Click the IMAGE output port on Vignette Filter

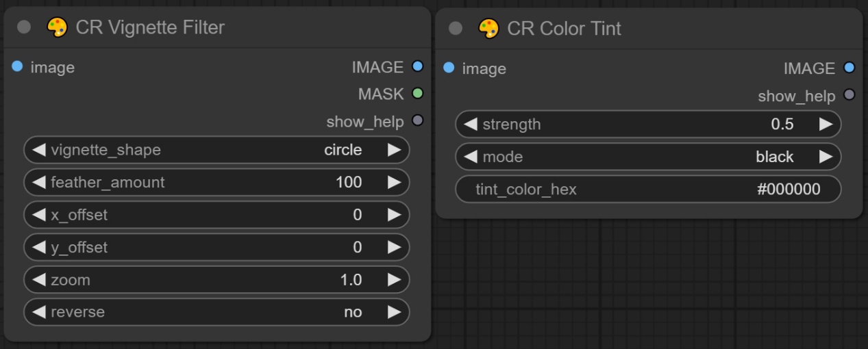417,67
